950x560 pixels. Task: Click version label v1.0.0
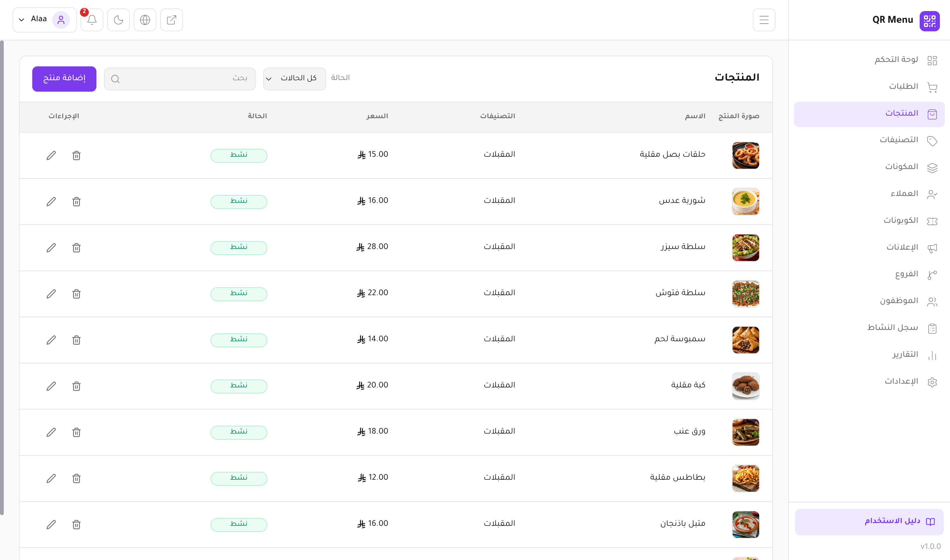(930, 546)
